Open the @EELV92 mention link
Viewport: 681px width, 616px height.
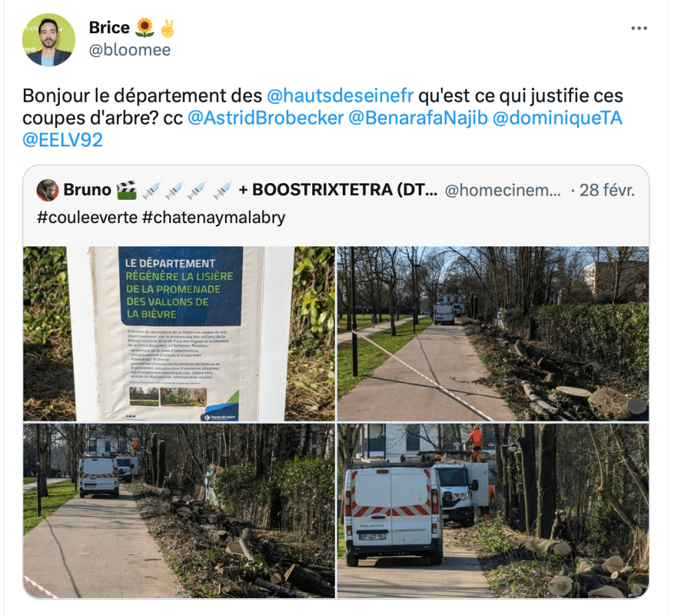[x=63, y=141]
